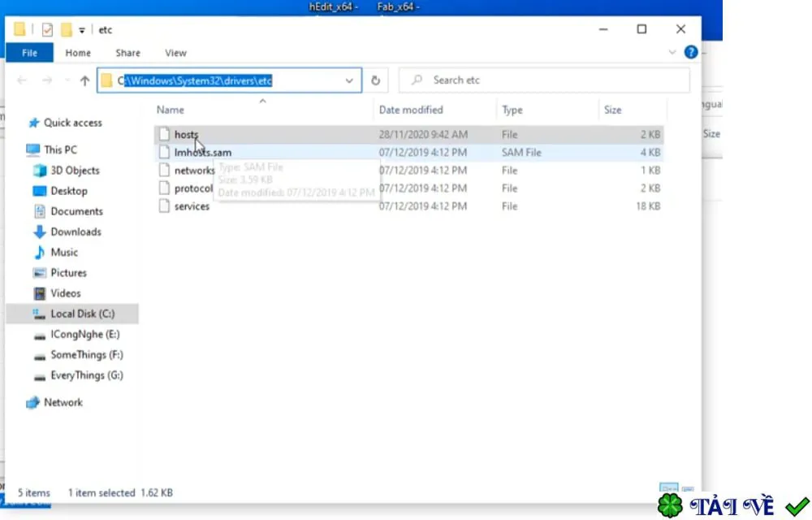
Task: Click the New Folder icon in title bar
Action: (67, 29)
